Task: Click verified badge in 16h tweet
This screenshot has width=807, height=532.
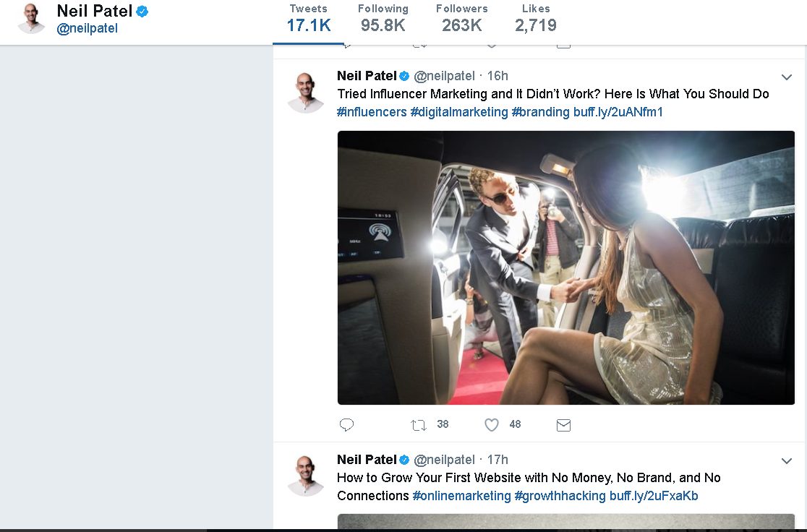Action: [x=404, y=76]
